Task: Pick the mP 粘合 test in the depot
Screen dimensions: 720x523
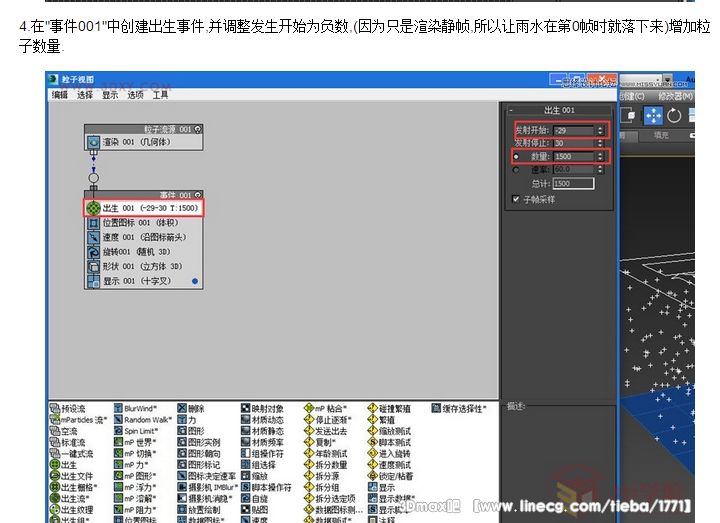Action: [x=326, y=408]
